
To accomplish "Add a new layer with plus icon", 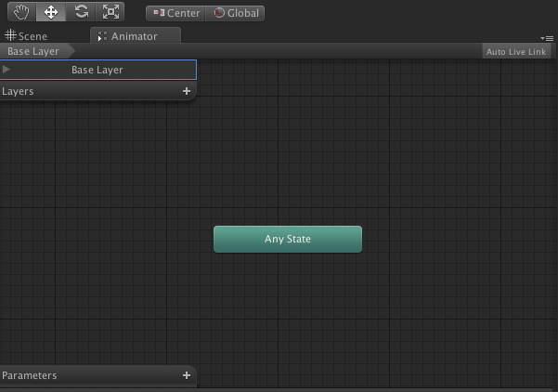I will (187, 91).
